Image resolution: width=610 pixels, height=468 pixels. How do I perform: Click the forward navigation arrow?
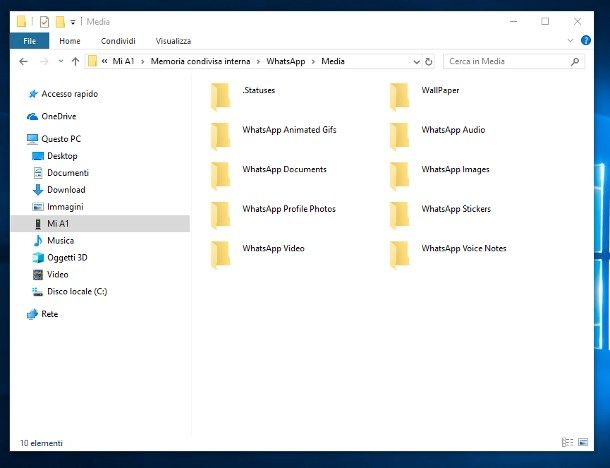[x=44, y=61]
